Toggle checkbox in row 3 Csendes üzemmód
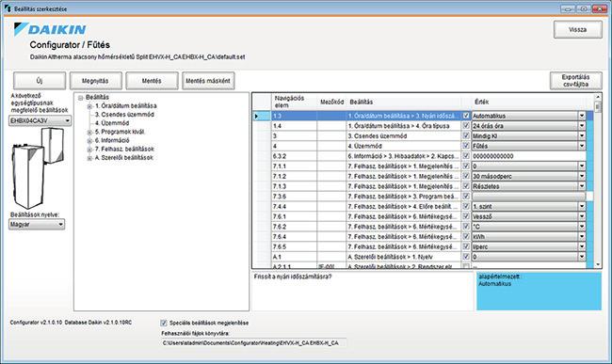This screenshot has height=364, width=612. point(466,135)
